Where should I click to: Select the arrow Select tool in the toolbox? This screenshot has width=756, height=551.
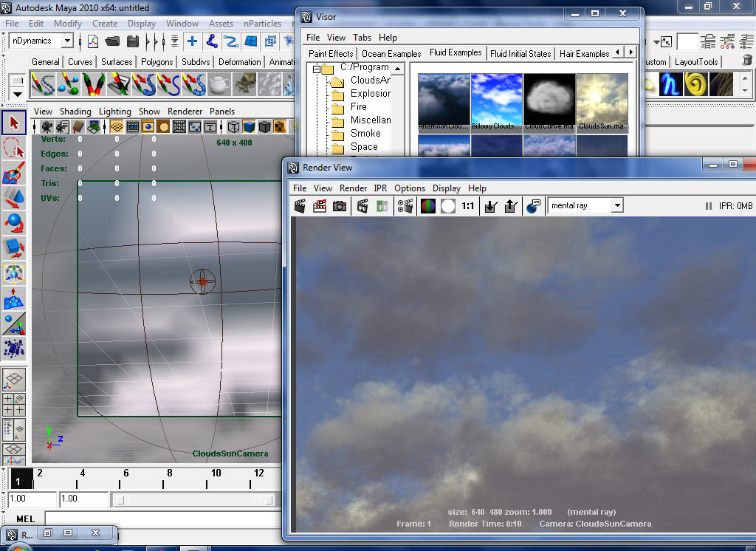[14, 123]
